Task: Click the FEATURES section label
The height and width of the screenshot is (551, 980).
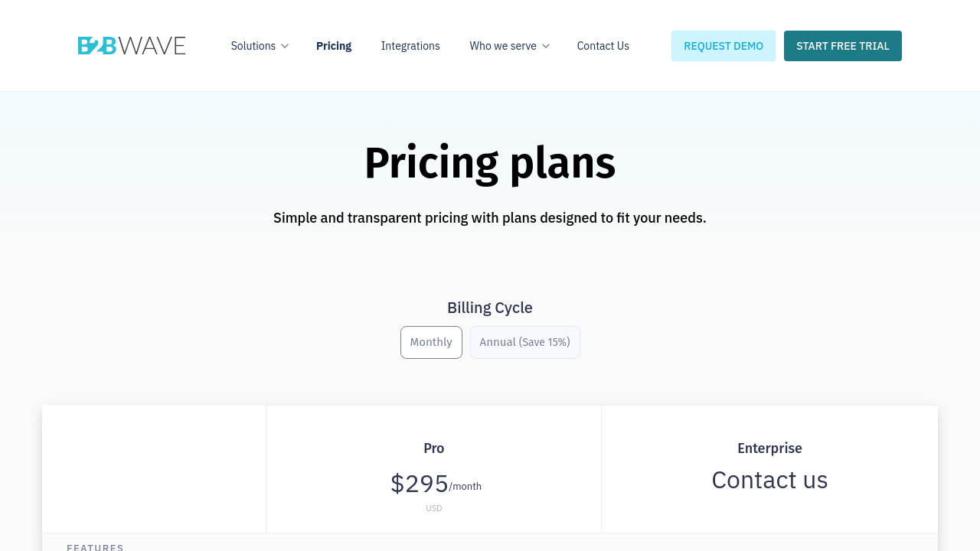Action: click(95, 546)
